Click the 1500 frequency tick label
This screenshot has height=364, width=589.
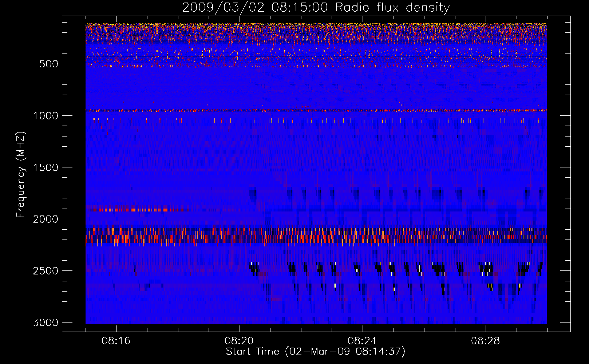46,167
